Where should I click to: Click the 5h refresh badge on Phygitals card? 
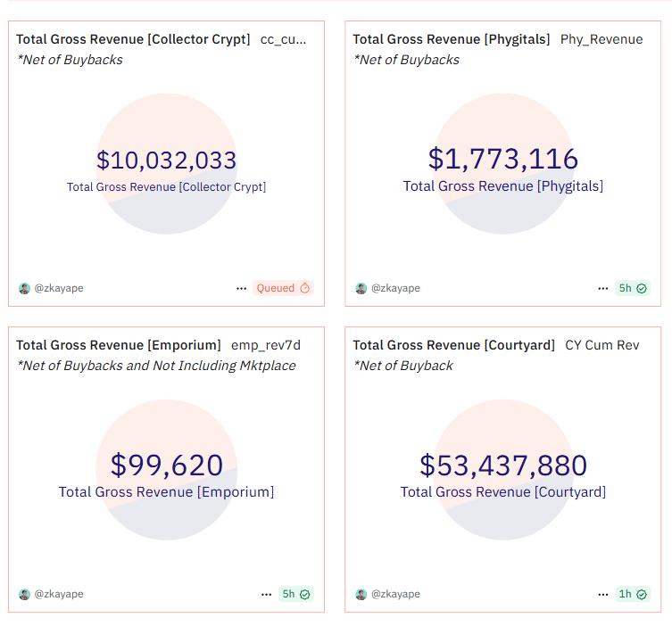633,288
